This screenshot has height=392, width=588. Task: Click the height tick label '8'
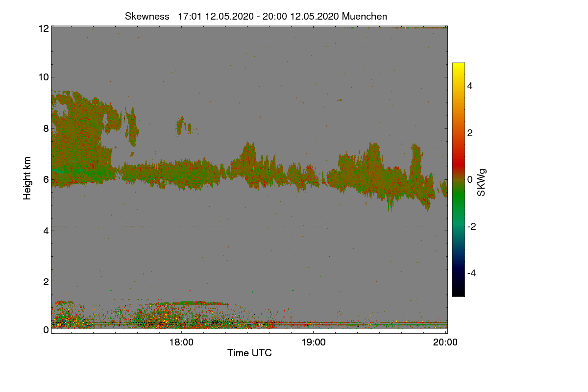coord(46,128)
